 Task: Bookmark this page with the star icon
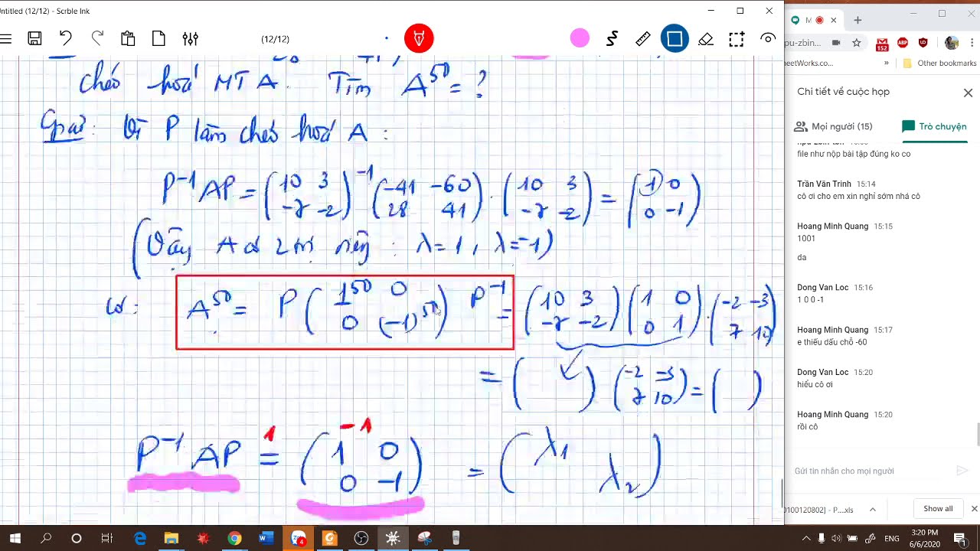856,43
